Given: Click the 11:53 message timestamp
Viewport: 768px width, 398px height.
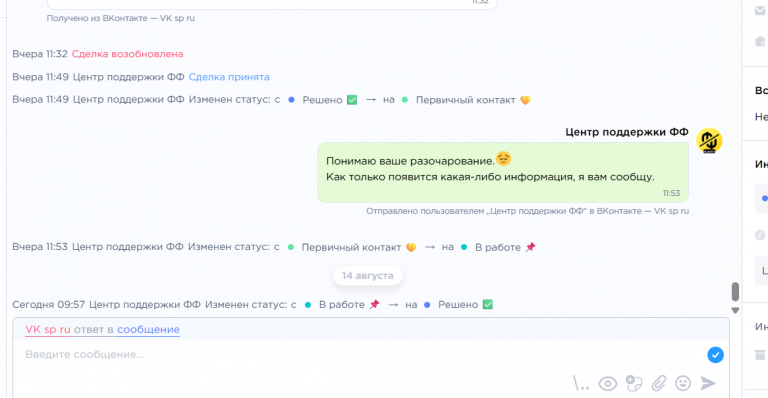Looking at the screenshot, I should pos(671,193).
